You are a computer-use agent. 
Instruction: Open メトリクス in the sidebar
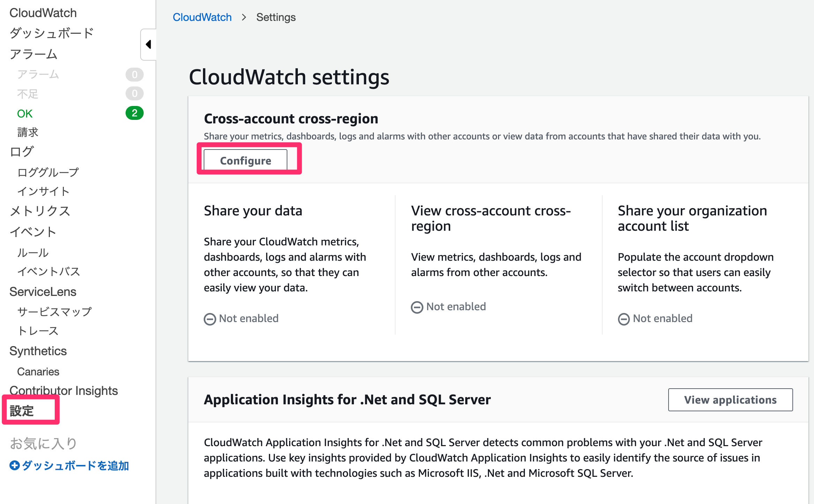[40, 211]
